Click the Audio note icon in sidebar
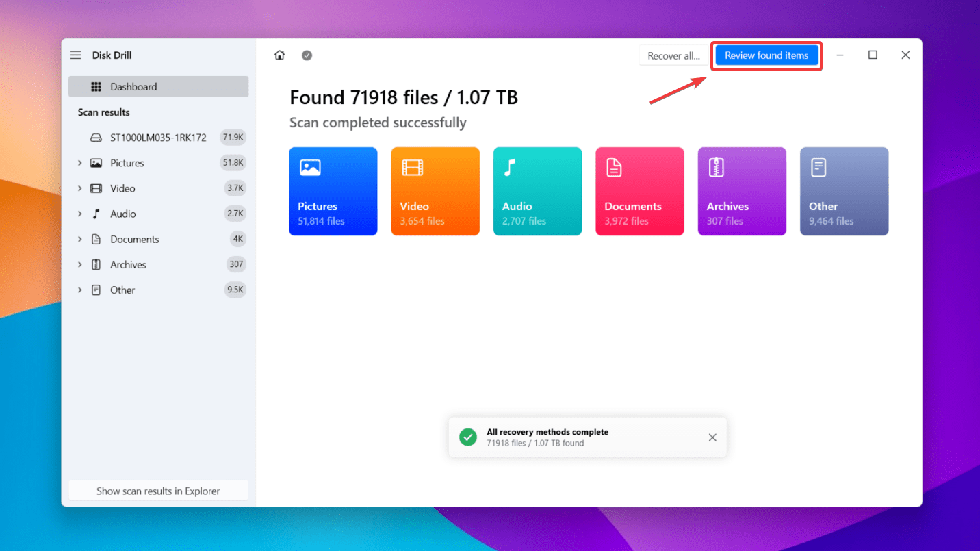980x551 pixels. coord(96,214)
